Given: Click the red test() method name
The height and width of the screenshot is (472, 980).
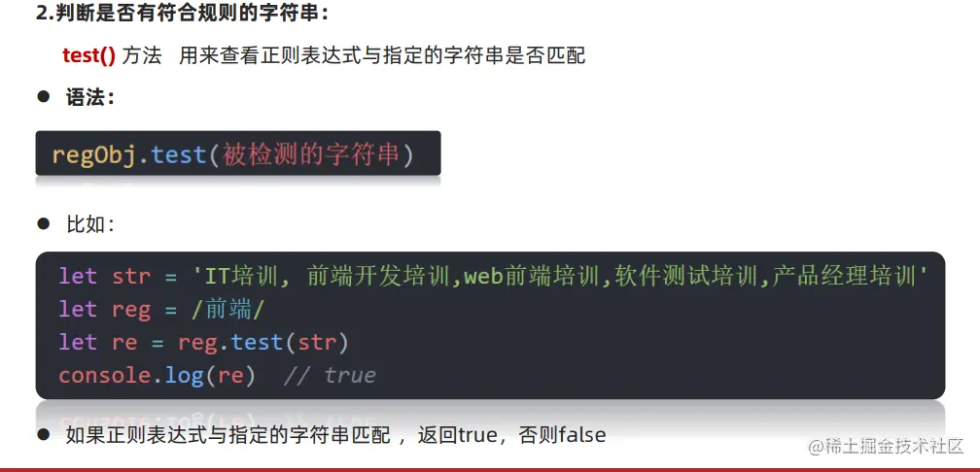Looking at the screenshot, I should pyautogui.click(x=88, y=55).
